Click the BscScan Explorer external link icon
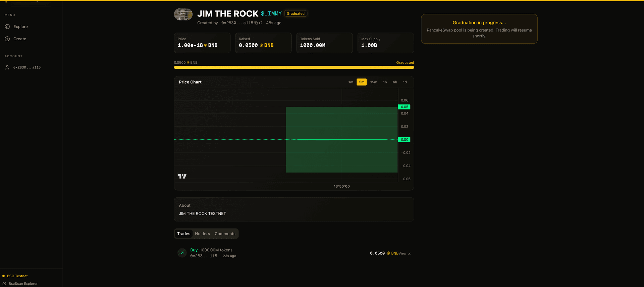Screen dimensions: 644x287 (4, 284)
